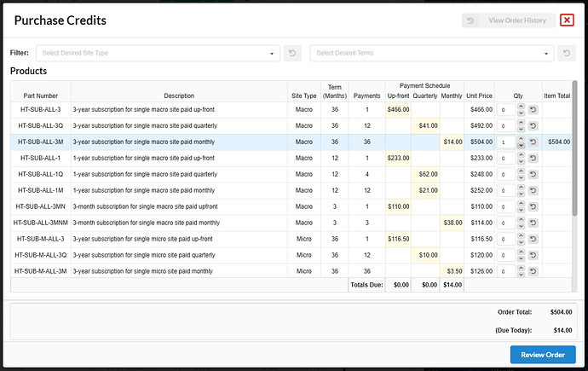Reset quantity for HT-SUB-ALL-3 row
Image resolution: width=588 pixels, height=371 pixels.
coord(533,110)
